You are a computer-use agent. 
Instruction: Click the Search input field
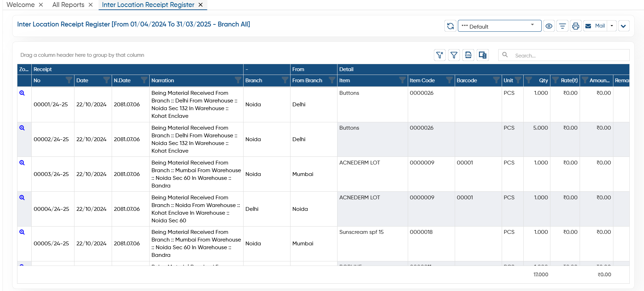(564, 55)
